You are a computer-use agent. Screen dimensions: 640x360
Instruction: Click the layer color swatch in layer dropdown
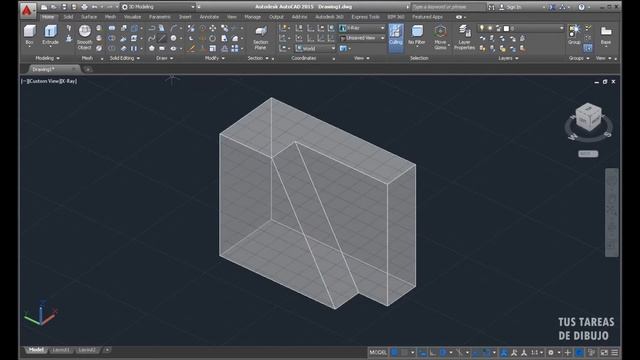pos(507,28)
